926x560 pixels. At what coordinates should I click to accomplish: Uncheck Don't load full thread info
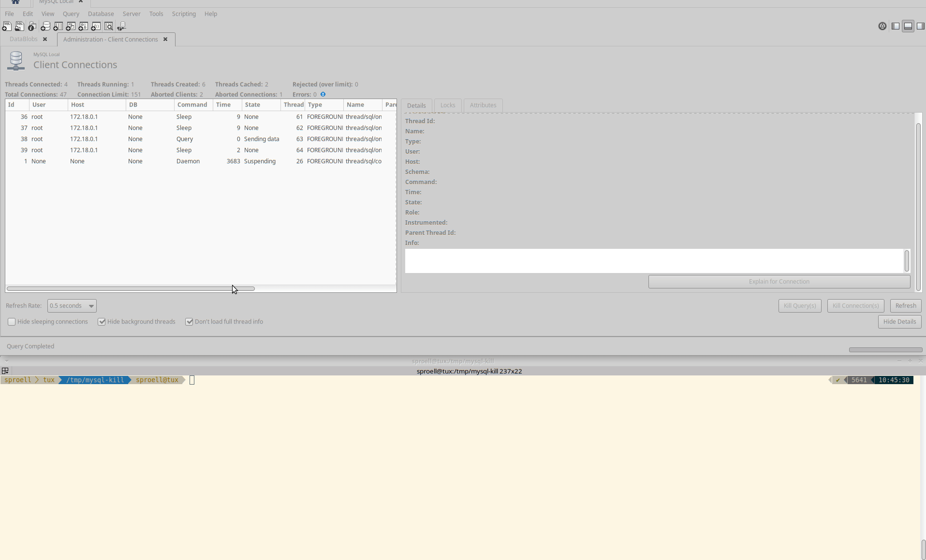pos(189,322)
